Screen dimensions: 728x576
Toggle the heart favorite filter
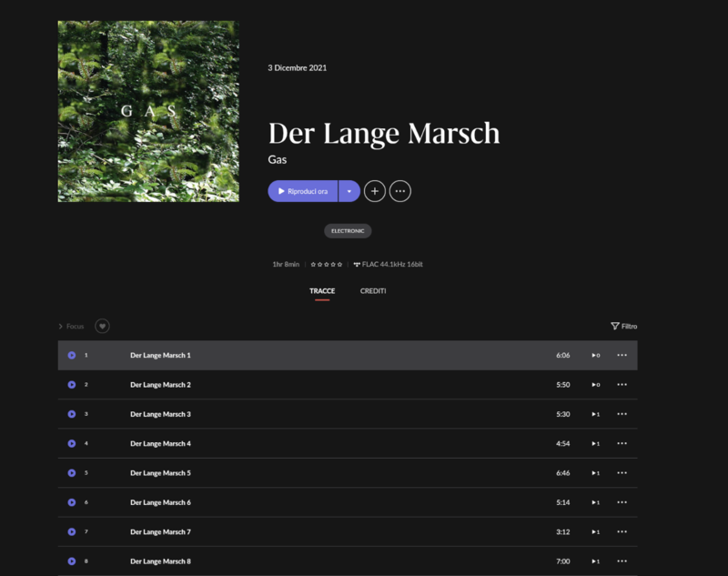click(x=102, y=326)
